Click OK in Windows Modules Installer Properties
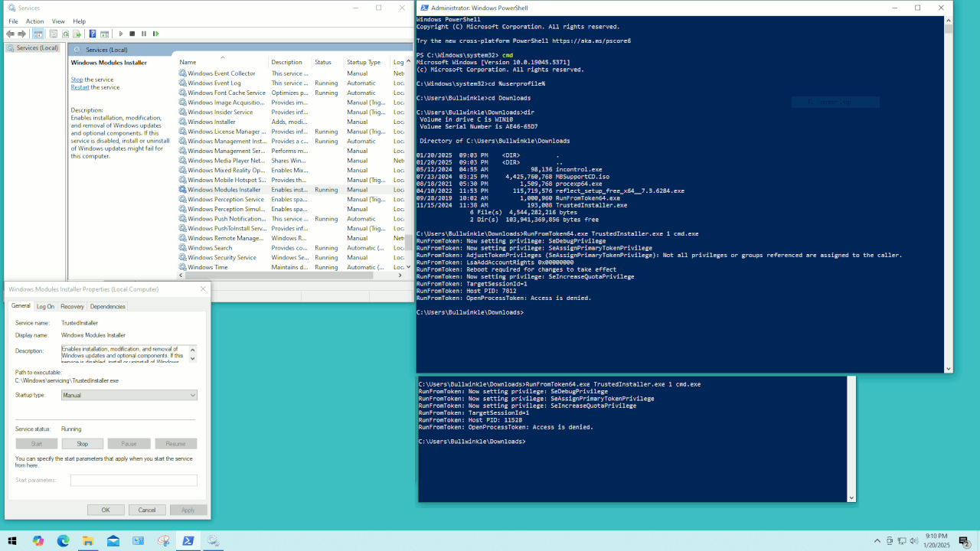 click(x=106, y=510)
